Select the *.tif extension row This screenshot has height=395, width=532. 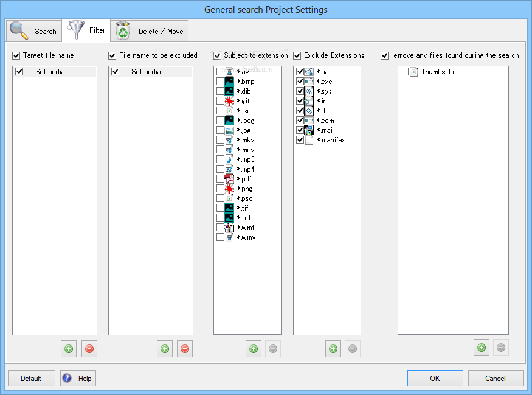(x=247, y=208)
